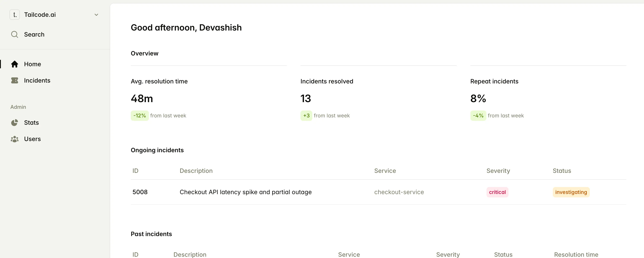Open the Search field in sidebar

[x=34, y=34]
